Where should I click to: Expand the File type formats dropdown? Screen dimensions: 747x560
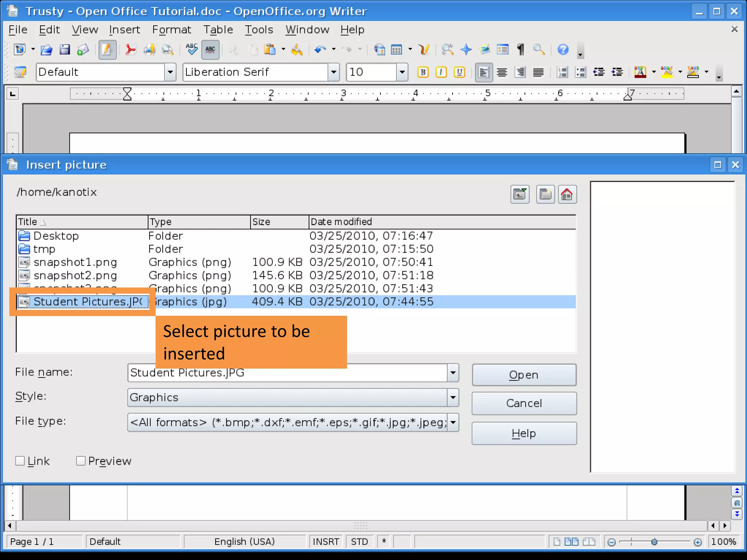(453, 422)
